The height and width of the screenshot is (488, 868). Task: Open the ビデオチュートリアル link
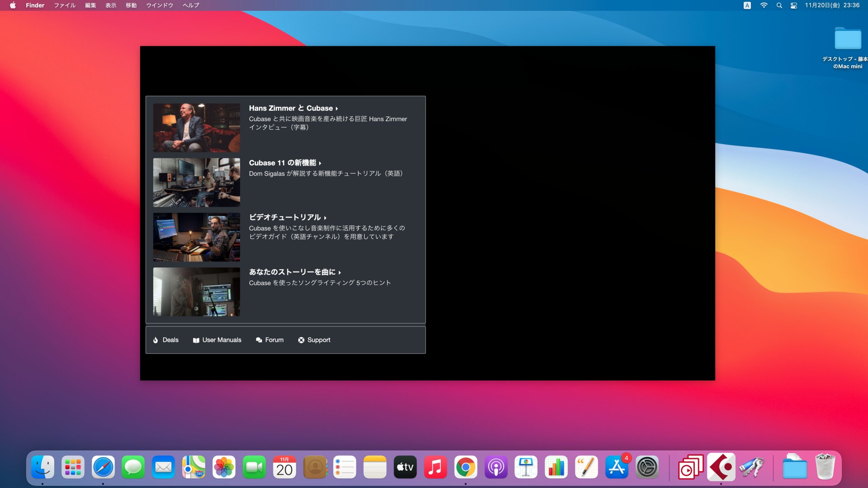(288, 217)
